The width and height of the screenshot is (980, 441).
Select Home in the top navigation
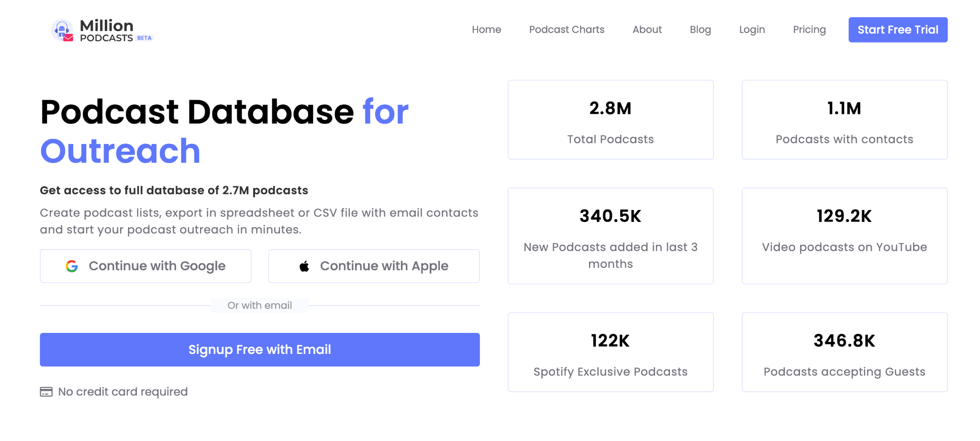486,30
